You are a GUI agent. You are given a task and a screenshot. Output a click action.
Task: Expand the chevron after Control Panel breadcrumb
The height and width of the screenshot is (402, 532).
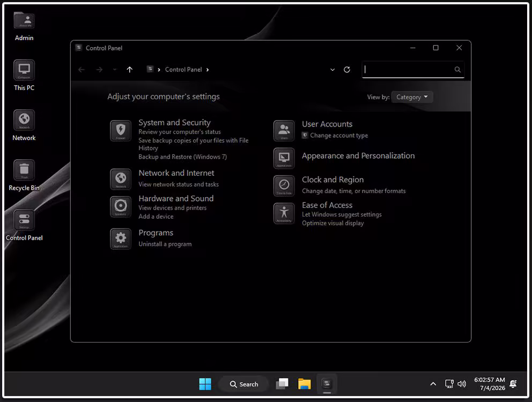coord(208,70)
